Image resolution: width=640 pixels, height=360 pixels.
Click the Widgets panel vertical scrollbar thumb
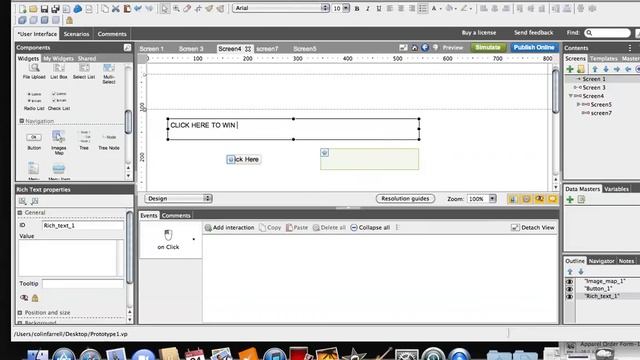(x=128, y=122)
